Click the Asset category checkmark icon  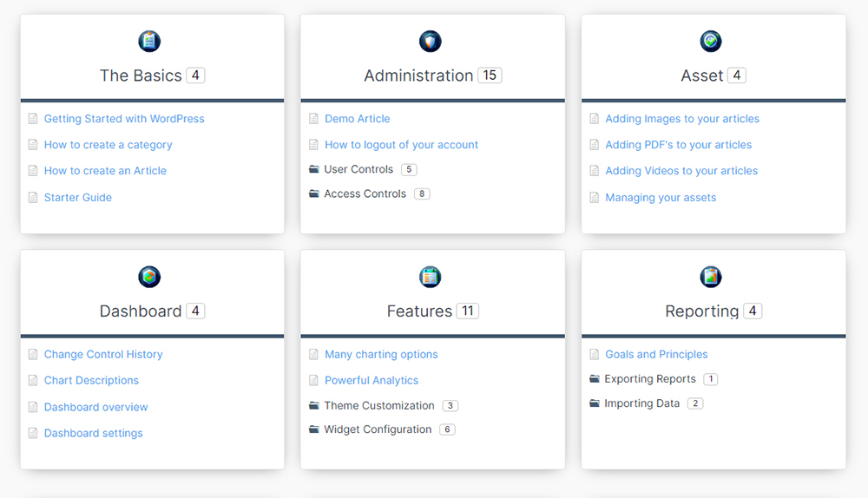pos(711,41)
